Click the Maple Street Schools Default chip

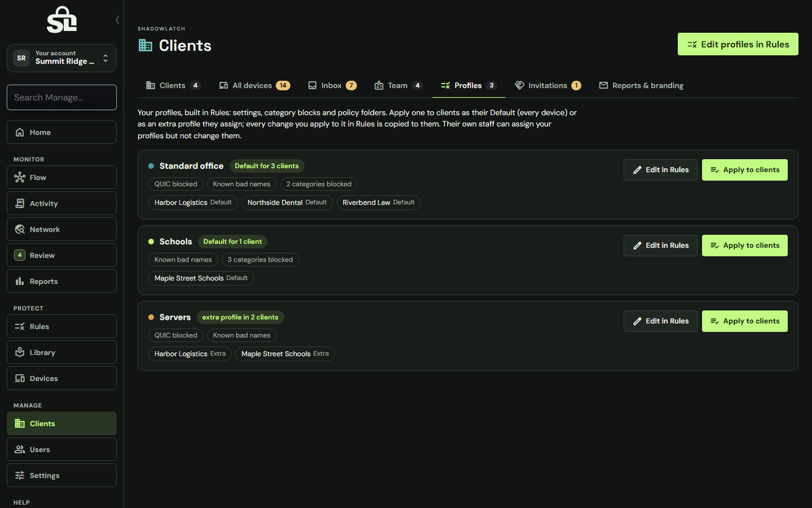[201, 278]
